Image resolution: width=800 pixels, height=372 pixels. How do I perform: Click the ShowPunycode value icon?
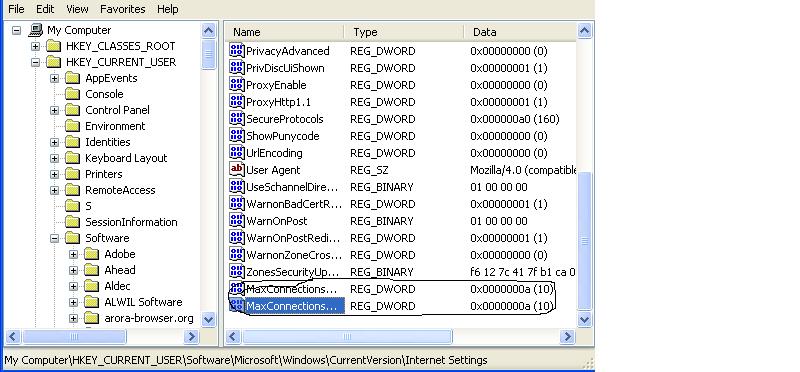237,135
